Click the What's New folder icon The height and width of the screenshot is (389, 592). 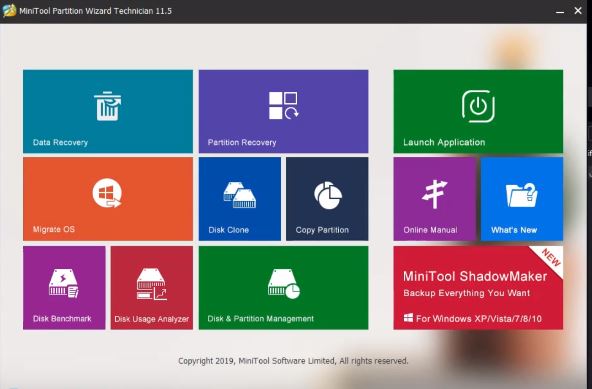click(x=521, y=195)
